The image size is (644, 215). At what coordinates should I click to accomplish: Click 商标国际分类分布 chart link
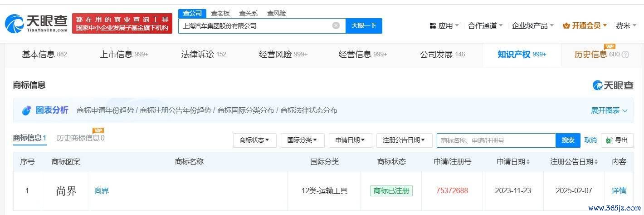pyautogui.click(x=246, y=110)
